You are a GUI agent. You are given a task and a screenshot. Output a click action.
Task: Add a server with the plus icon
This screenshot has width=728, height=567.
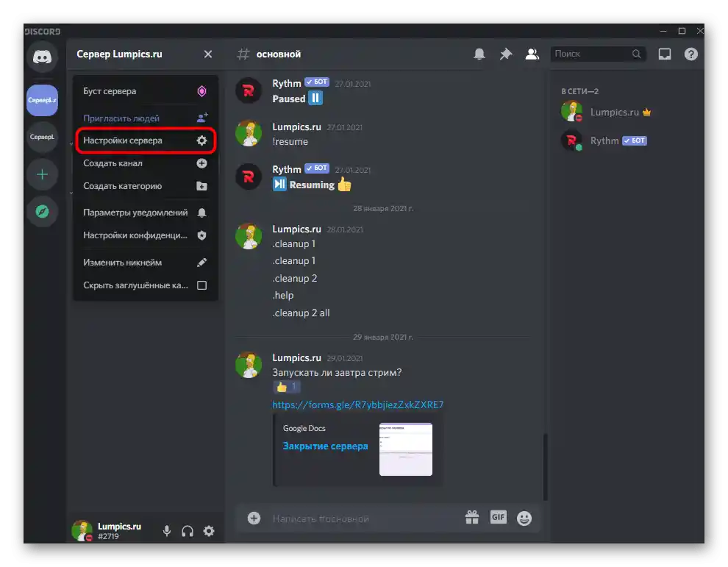[42, 174]
